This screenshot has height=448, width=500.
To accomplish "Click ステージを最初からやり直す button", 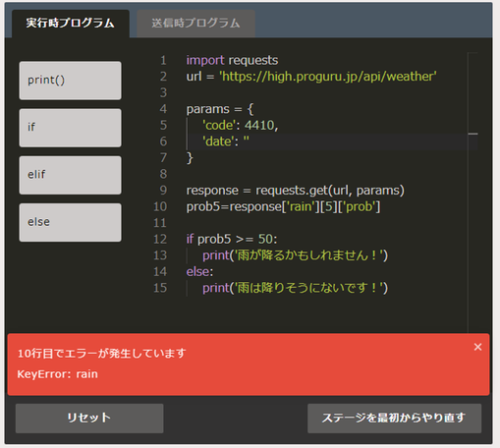I will 394,419.
